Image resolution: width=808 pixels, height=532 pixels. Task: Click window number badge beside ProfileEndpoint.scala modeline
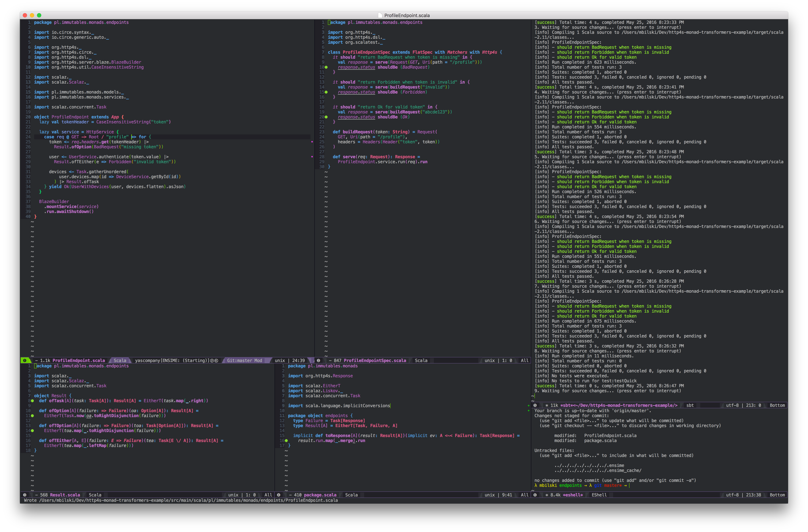click(25, 361)
